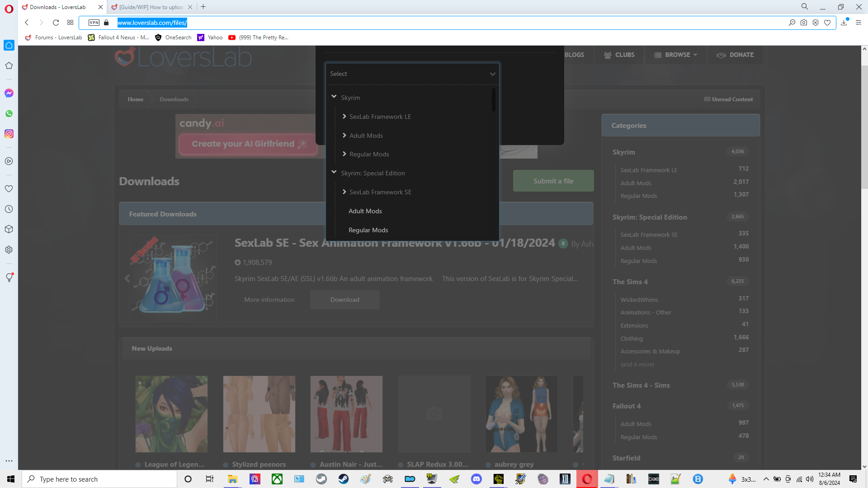This screenshot has height=488, width=868.
Task: Click the page vertical scrollbar thumb
Action: coord(864,127)
